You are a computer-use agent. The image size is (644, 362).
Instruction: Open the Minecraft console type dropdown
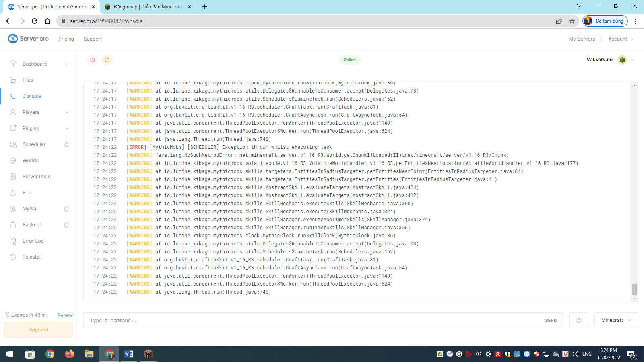(616, 320)
